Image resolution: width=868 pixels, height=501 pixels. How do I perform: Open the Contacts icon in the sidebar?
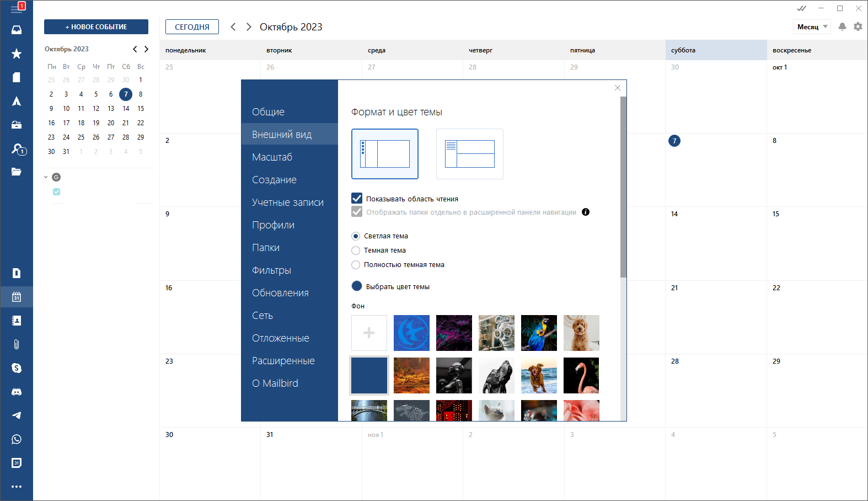(x=17, y=321)
